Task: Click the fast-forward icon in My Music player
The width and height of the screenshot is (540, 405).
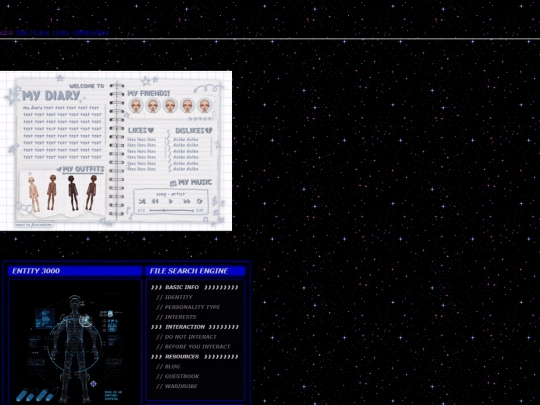Action: [186, 201]
